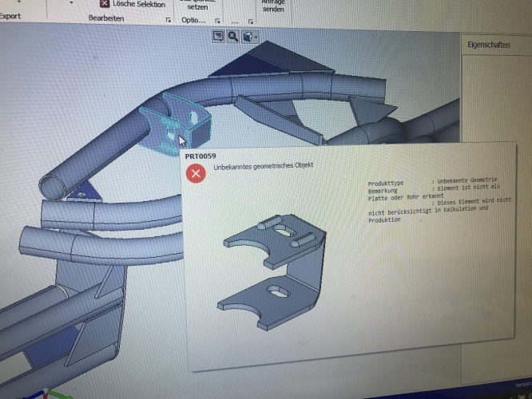Click the Export ribbon group label
The image size is (532, 399).
coord(10,17)
